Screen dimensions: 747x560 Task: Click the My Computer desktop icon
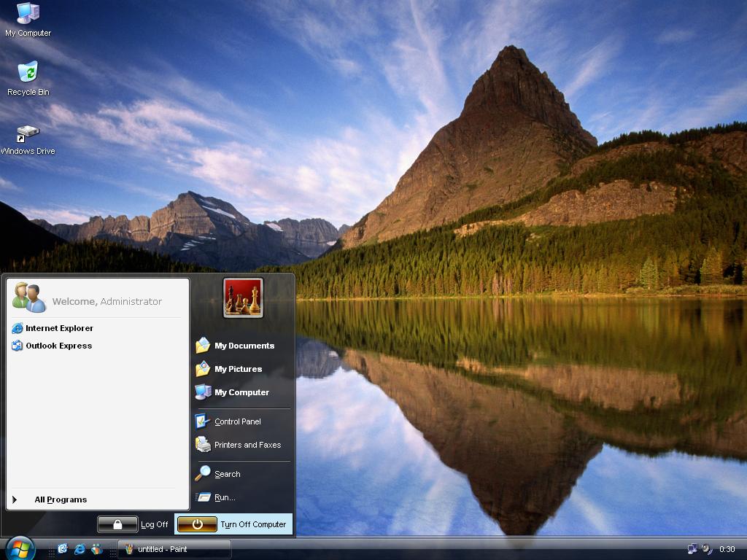click(x=28, y=15)
